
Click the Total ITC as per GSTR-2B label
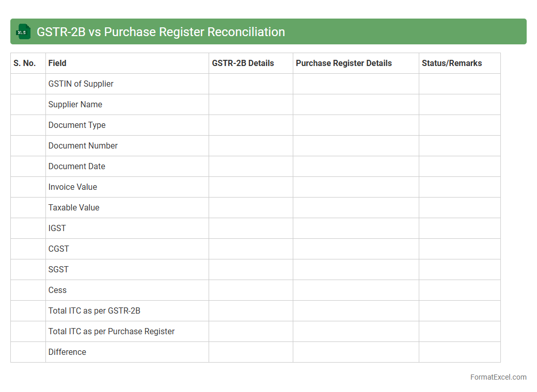pyautogui.click(x=94, y=311)
